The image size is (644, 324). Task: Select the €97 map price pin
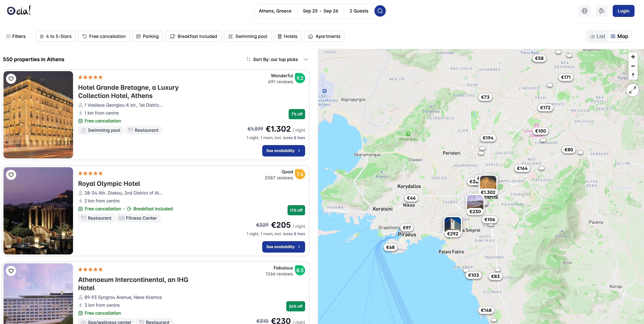[x=407, y=228]
